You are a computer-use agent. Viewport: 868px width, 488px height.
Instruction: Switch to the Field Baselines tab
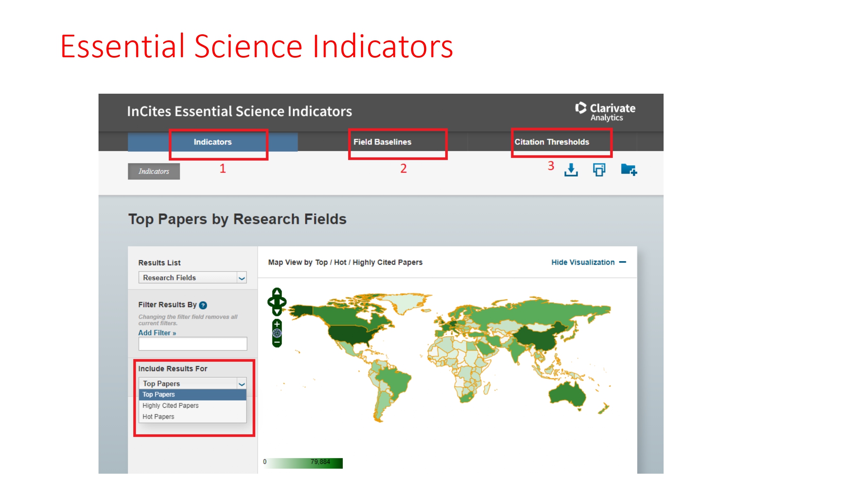pos(382,142)
